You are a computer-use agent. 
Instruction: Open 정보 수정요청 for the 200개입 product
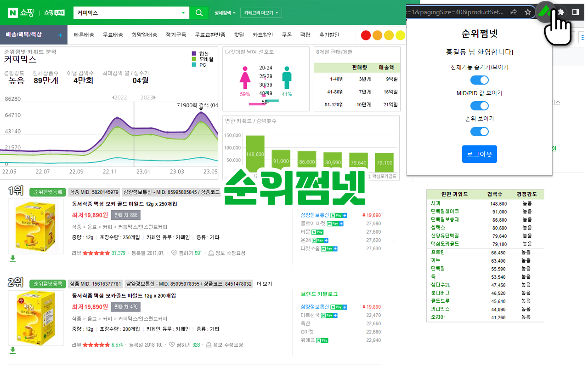pyautogui.click(x=224, y=345)
